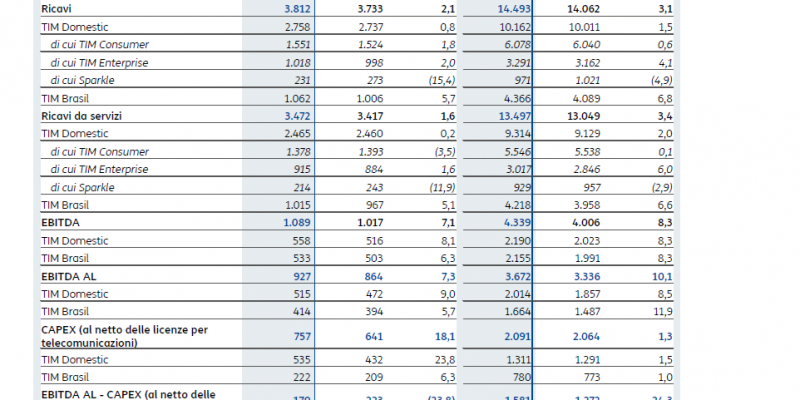Viewport: 800px width, 400px height.
Task: Click the TIM Brasil figure 4.366
Action: (x=517, y=98)
